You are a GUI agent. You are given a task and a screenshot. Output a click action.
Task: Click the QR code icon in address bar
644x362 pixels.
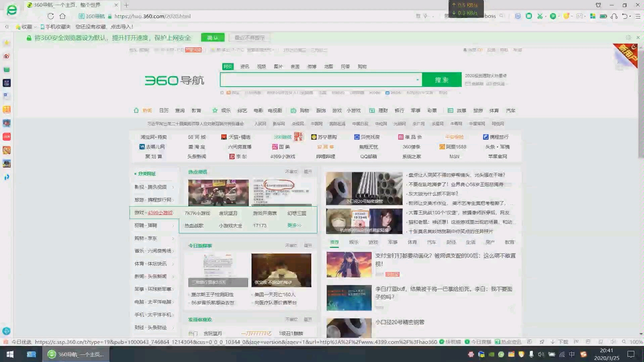[x=418, y=16]
